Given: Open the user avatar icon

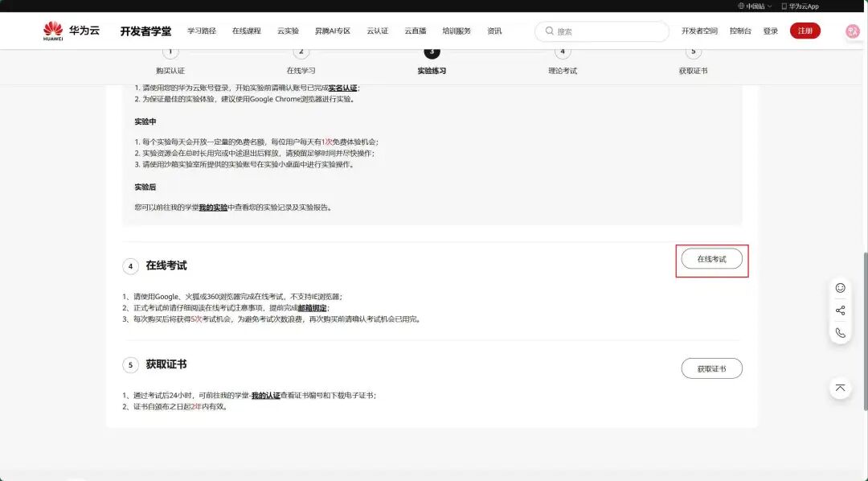Looking at the screenshot, I should click(853, 31).
